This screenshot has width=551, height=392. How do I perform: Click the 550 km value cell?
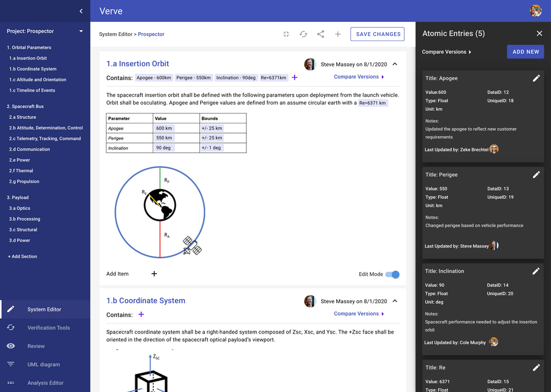[x=164, y=138]
